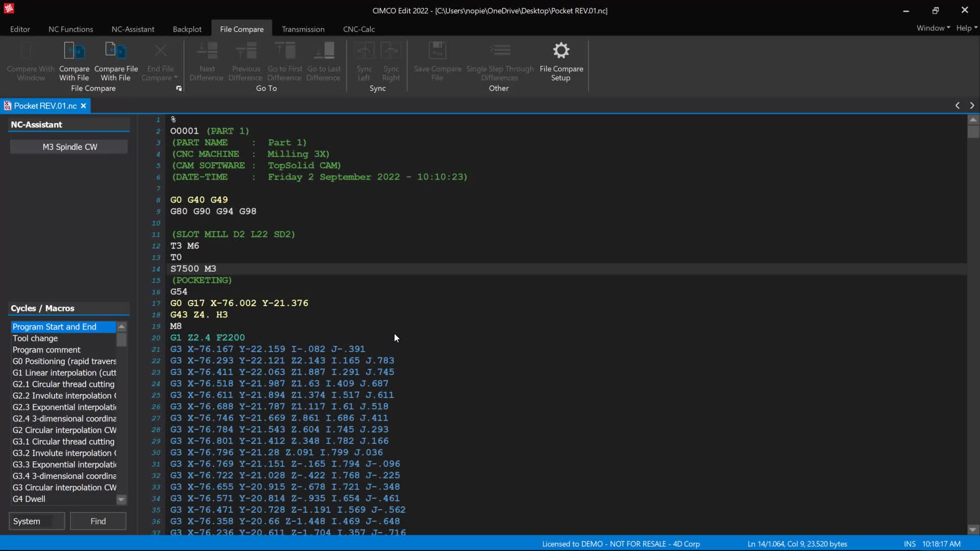
Task: Open the NC Functions tab
Action: 71,29
